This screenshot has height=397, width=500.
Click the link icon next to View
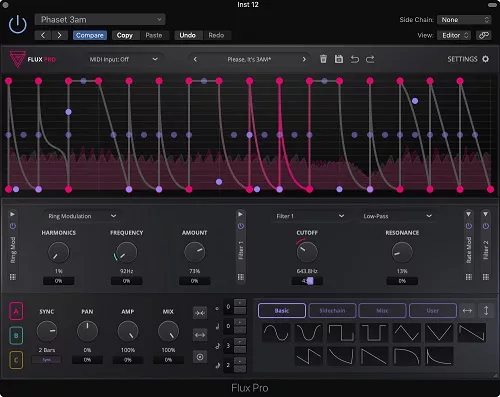(483, 35)
